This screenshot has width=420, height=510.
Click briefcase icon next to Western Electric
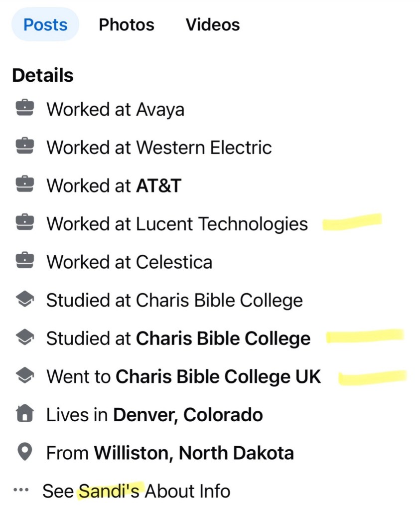tap(24, 147)
